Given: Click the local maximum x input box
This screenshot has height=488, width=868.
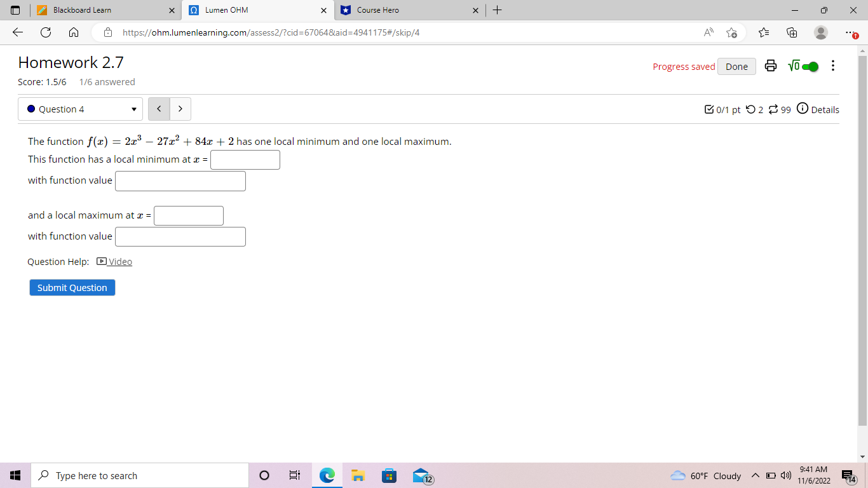Looking at the screenshot, I should [x=189, y=215].
